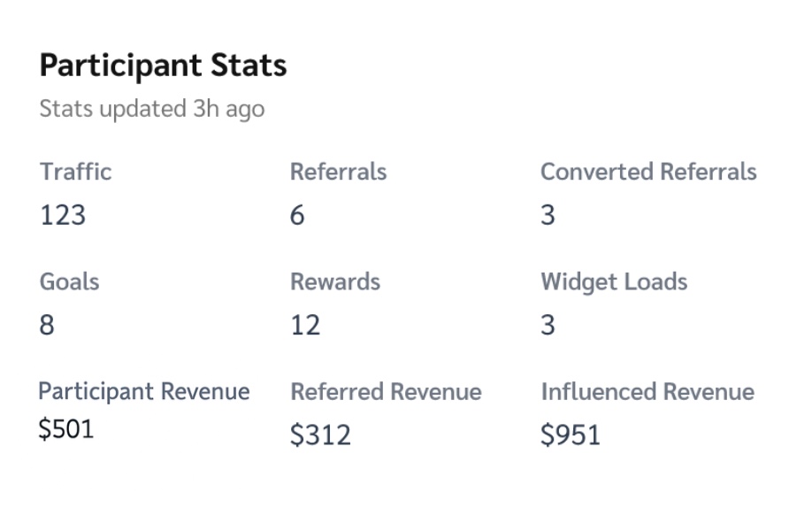Select the Influenced Revenue label
The image size is (812, 508).
[x=647, y=391]
